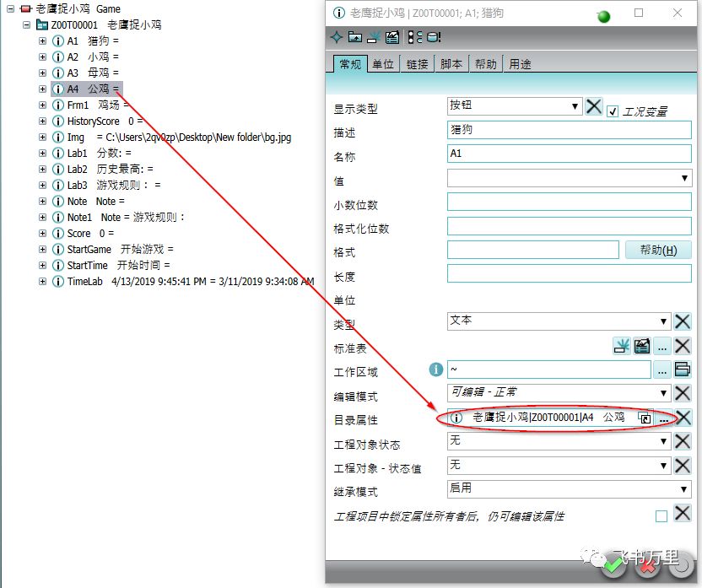Click the burst/new object toolbar icon
Viewport: 702px width, 588px height.
pyautogui.click(x=373, y=36)
